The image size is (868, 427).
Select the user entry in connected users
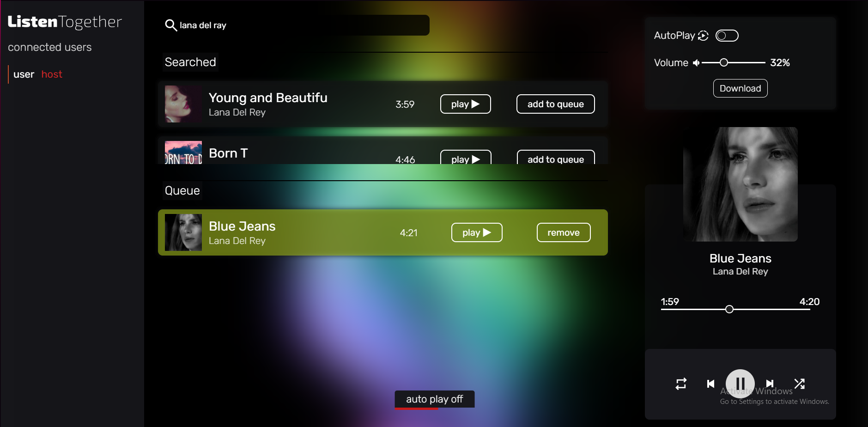[x=24, y=74]
